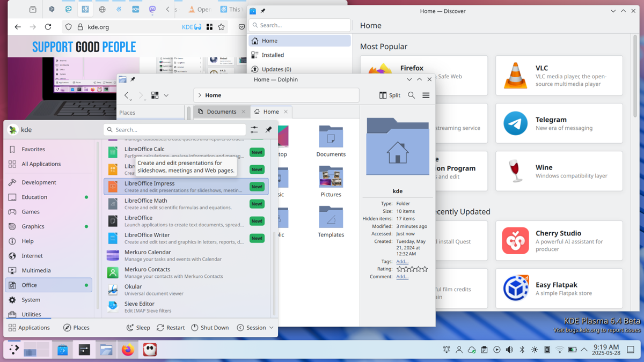Switch to the Documents tab in Dolphin

pos(221,112)
